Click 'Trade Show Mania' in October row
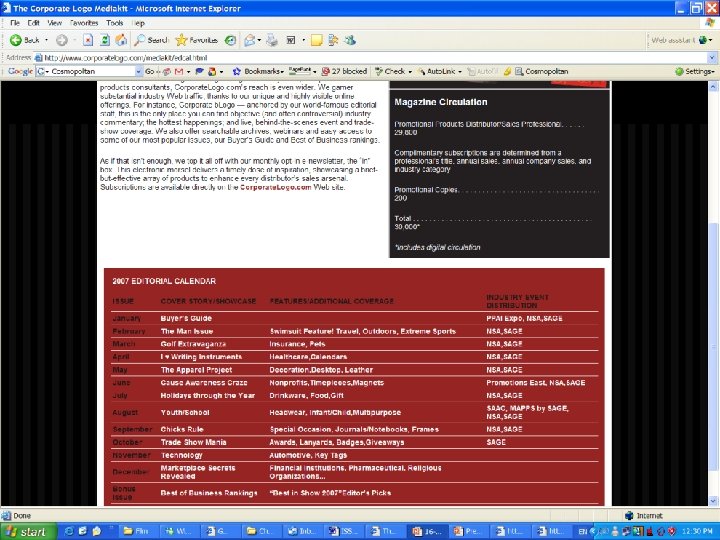This screenshot has height=540, width=720. tap(193, 442)
